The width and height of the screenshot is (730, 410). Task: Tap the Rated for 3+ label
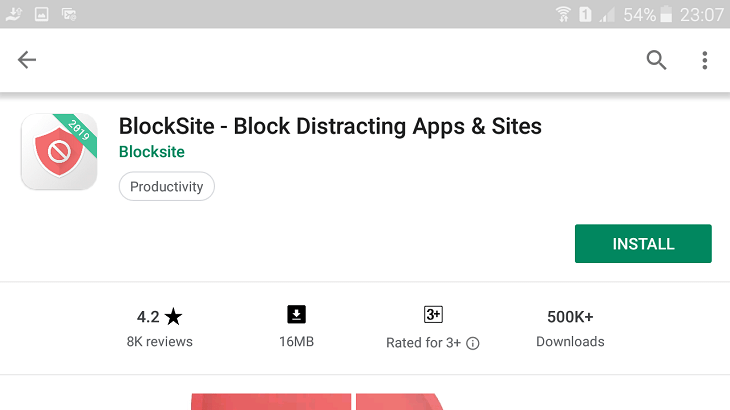pos(423,343)
